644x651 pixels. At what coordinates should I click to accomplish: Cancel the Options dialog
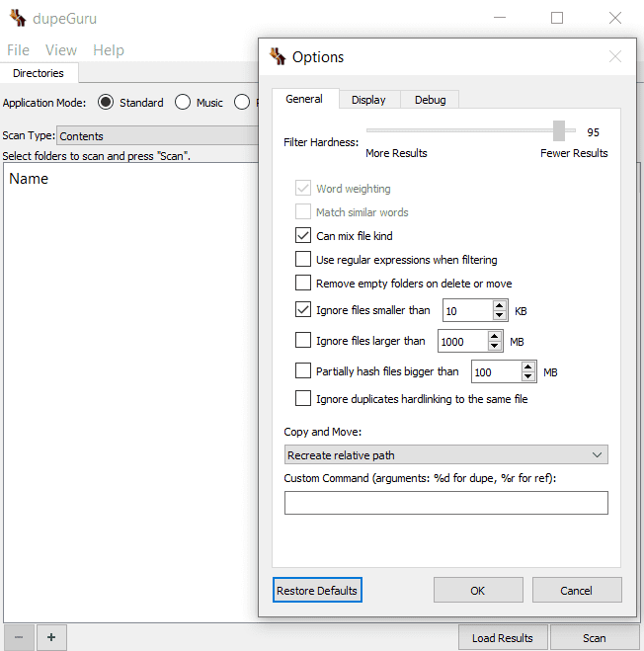point(577,591)
